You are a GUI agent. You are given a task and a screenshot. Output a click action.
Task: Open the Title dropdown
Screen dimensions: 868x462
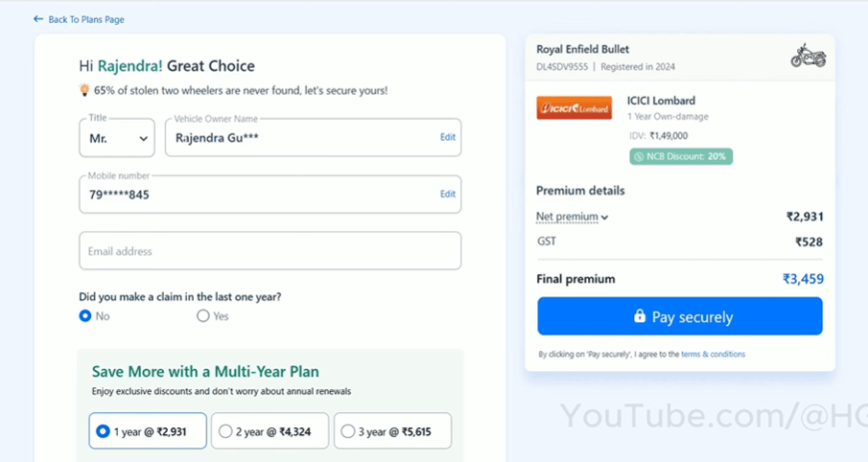coord(117,138)
